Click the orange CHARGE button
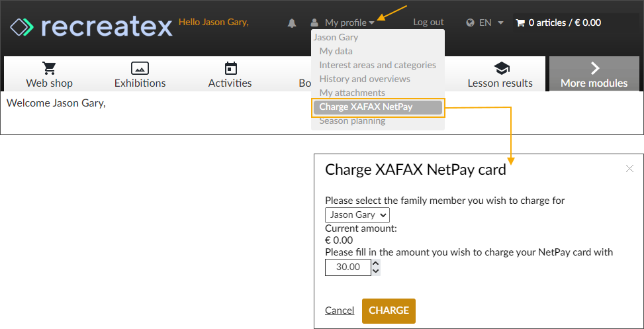This screenshot has width=644, height=329. click(x=389, y=310)
